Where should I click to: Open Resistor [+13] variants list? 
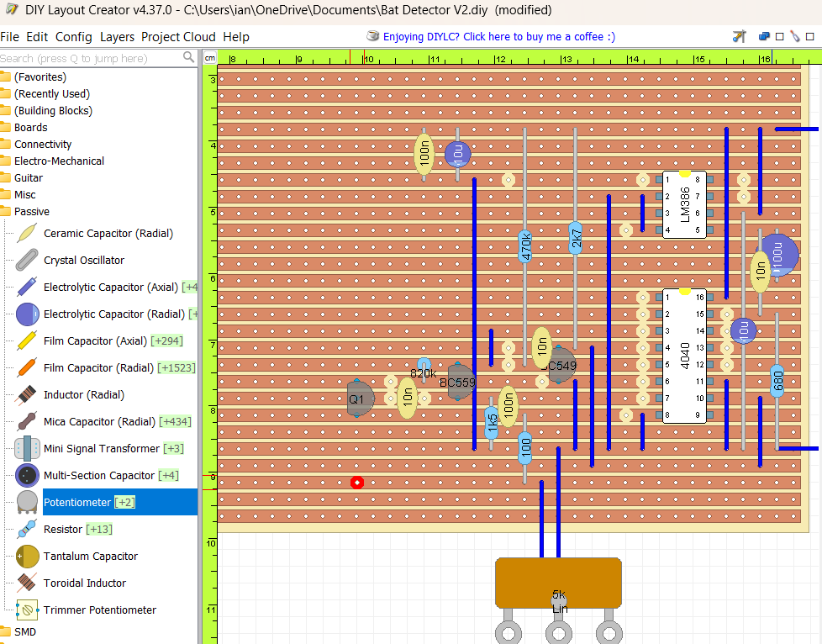(x=99, y=529)
